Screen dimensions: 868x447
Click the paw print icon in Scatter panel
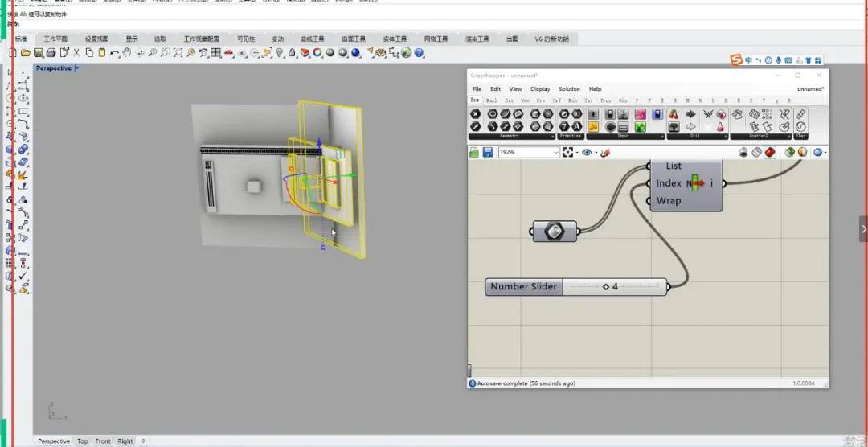click(x=737, y=115)
